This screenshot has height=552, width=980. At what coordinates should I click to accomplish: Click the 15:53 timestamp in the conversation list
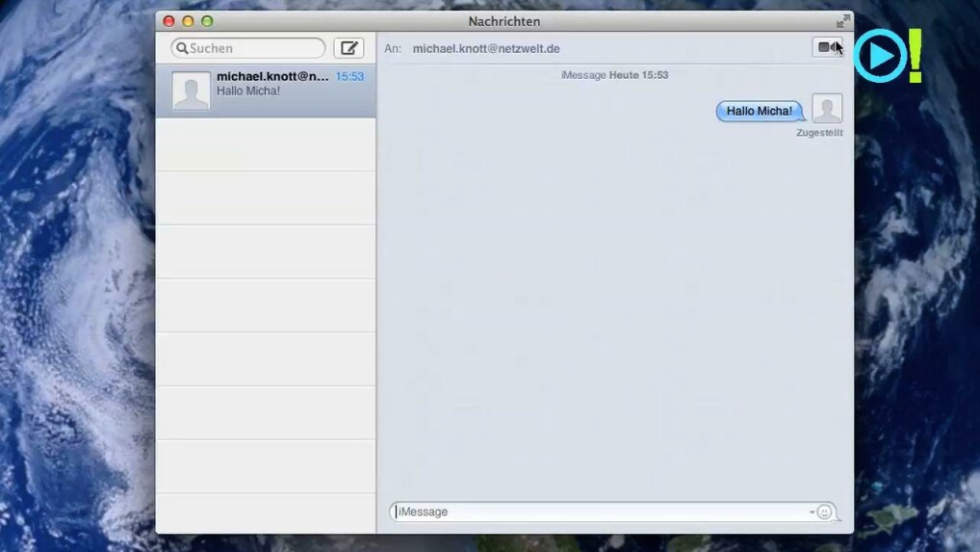pos(349,76)
